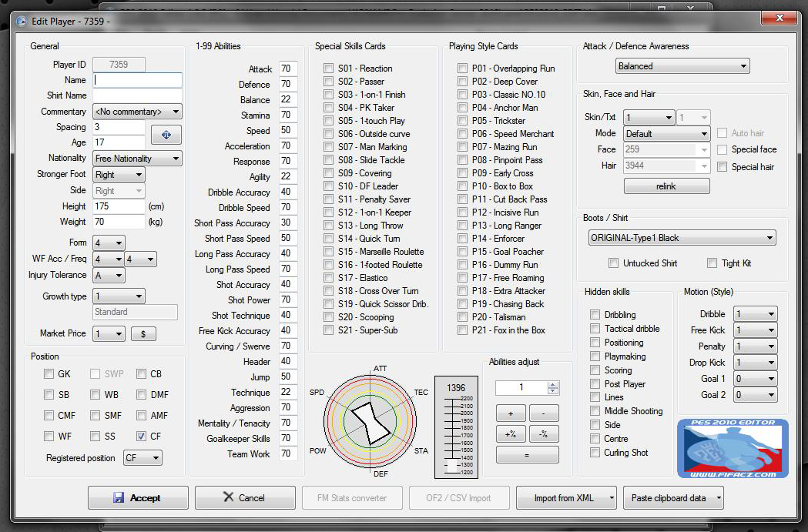Screen dimensions: 808x532
Task: Uncheck the CF position checkbox
Action: [141, 437]
